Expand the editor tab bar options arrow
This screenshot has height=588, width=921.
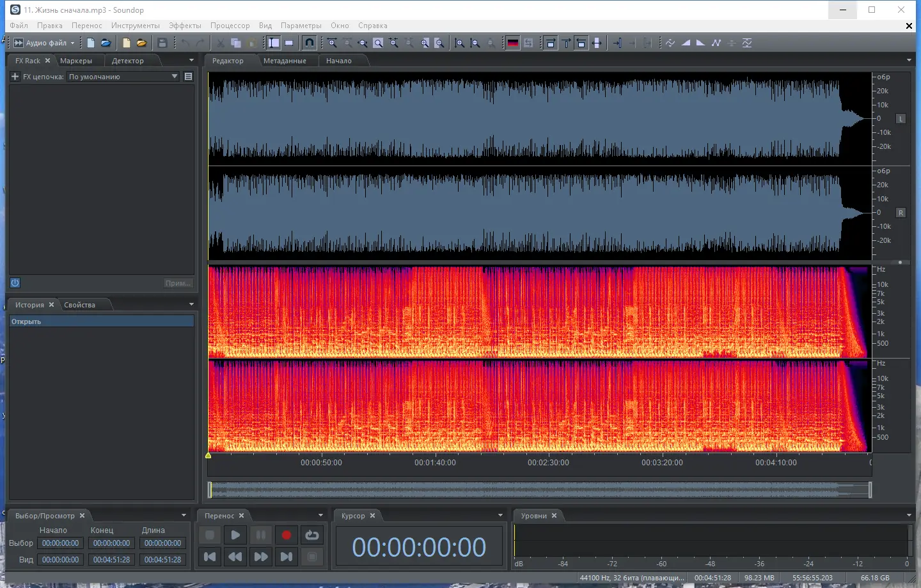[x=909, y=61]
